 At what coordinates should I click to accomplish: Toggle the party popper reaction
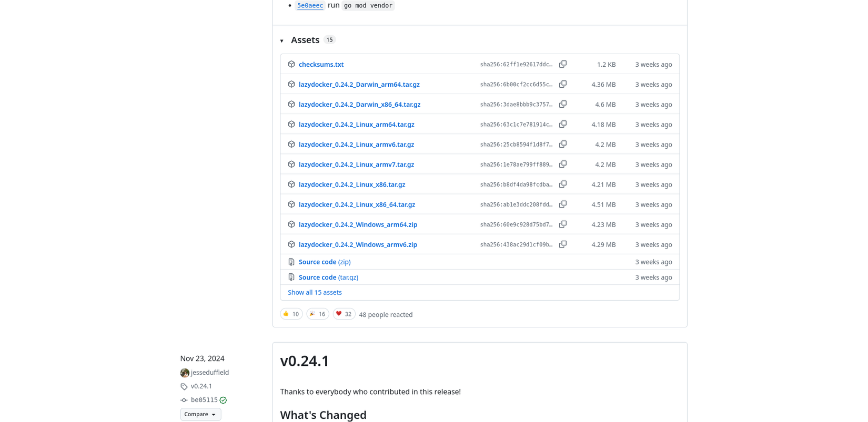317,314
